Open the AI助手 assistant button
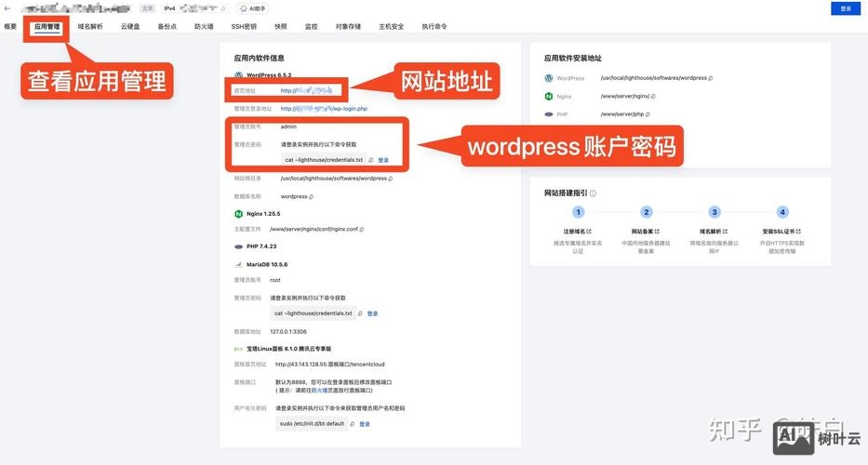 point(252,9)
